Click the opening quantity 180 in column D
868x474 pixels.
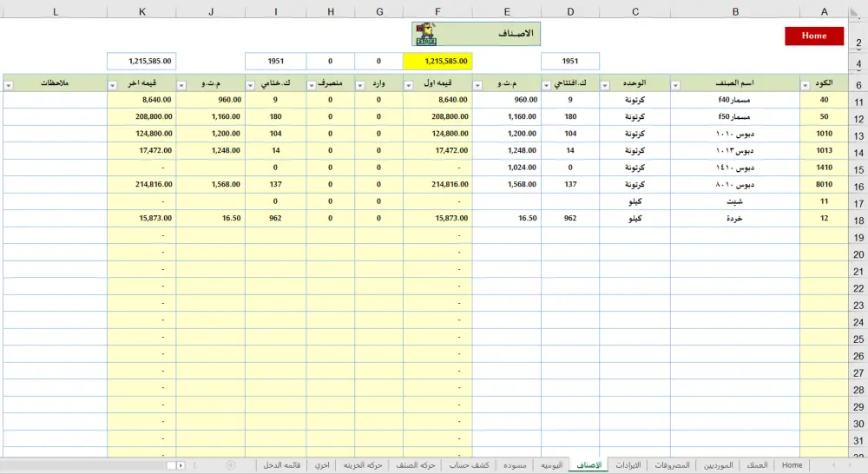(570, 117)
